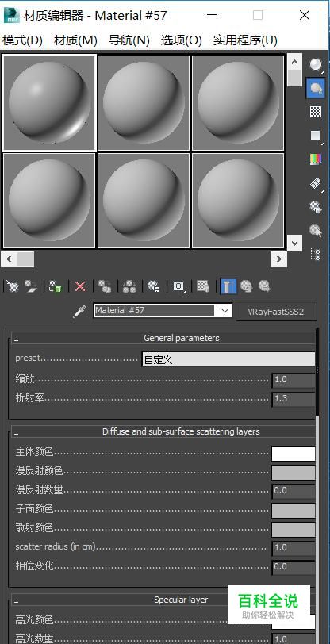Open the 漫反射颜色 color swatch
Image resolution: width=330 pixels, height=644 pixels.
tap(294, 473)
